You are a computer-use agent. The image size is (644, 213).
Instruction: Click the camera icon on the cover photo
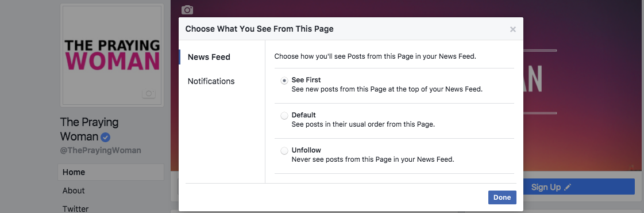[x=187, y=10]
